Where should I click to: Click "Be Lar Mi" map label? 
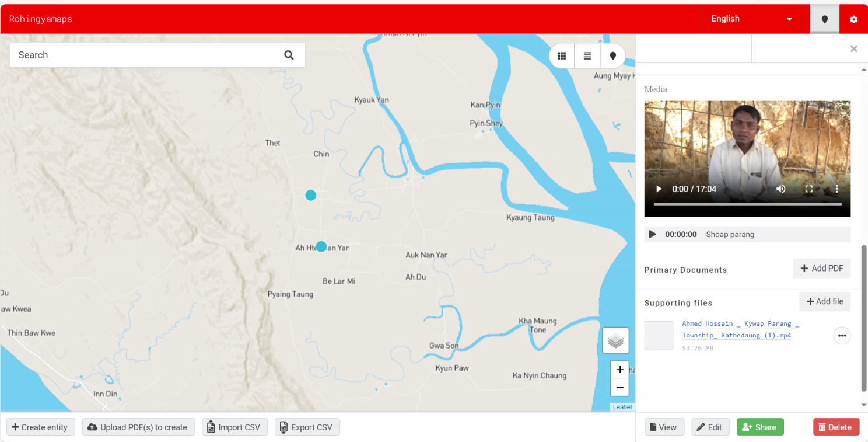pyautogui.click(x=338, y=281)
